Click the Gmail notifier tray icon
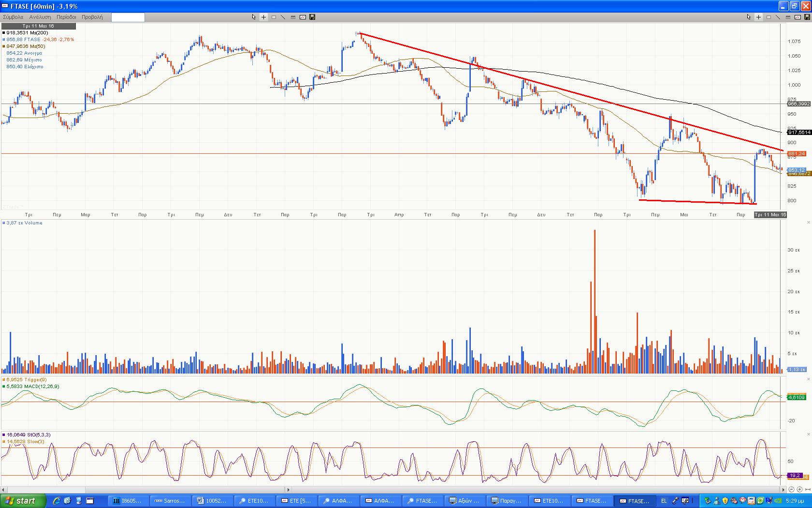Viewport: 812px width, 508px height. tap(742, 500)
